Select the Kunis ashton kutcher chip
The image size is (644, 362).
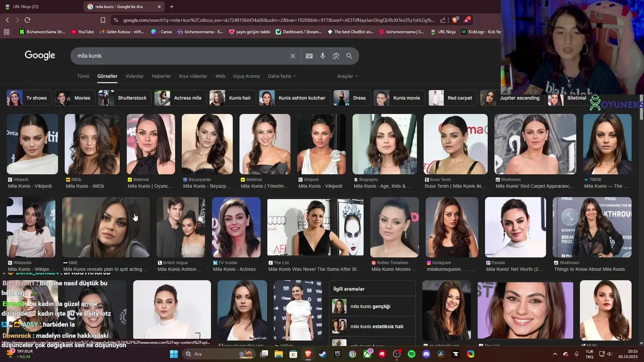click(294, 98)
